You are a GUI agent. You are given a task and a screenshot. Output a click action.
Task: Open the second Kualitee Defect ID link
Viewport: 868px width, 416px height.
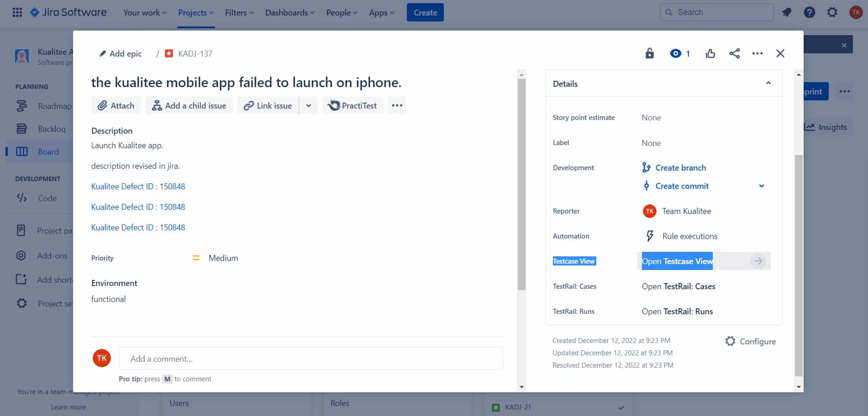[x=138, y=207]
